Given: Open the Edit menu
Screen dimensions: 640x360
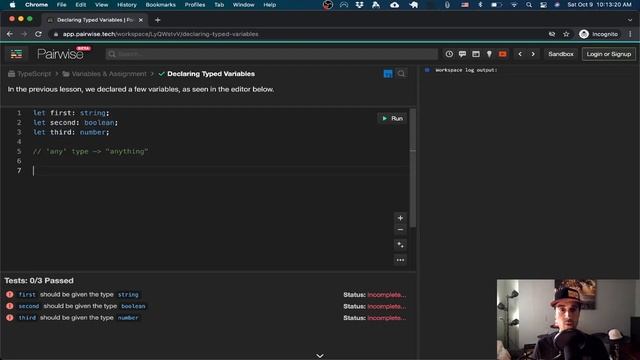Looking at the screenshot, I should (x=80, y=5).
